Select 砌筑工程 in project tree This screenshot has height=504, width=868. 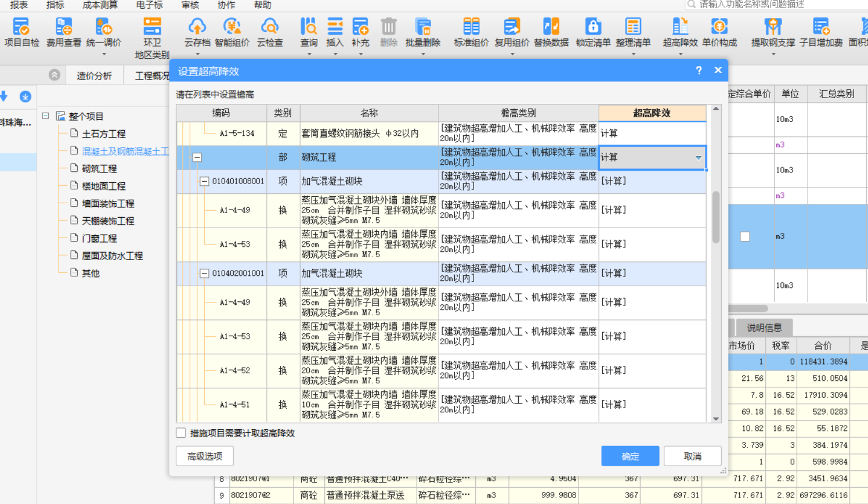coord(99,168)
